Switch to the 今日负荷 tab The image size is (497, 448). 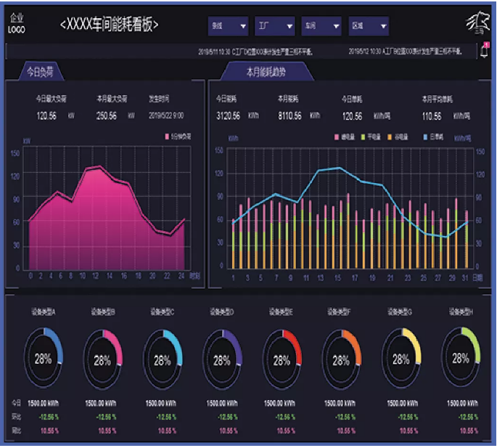[x=40, y=73]
